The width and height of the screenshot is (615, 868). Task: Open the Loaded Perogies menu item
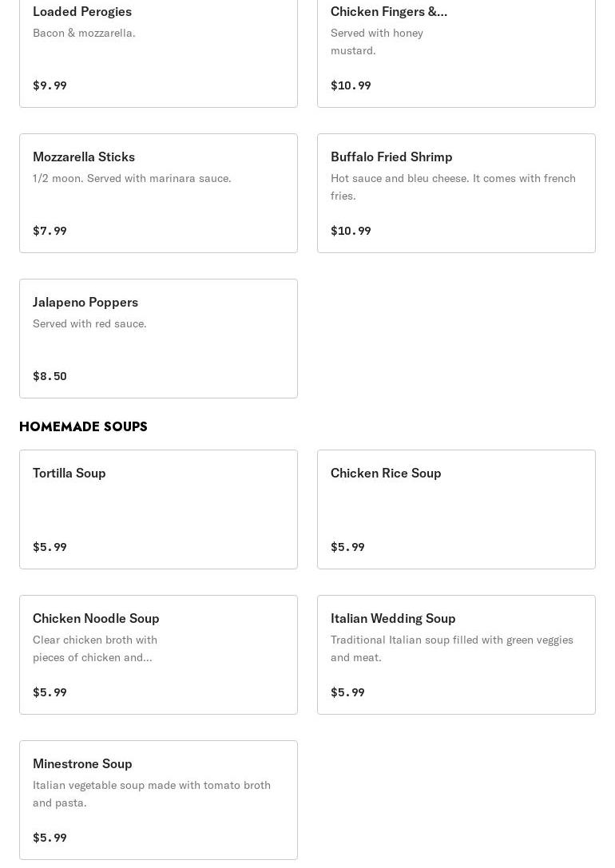click(x=82, y=11)
